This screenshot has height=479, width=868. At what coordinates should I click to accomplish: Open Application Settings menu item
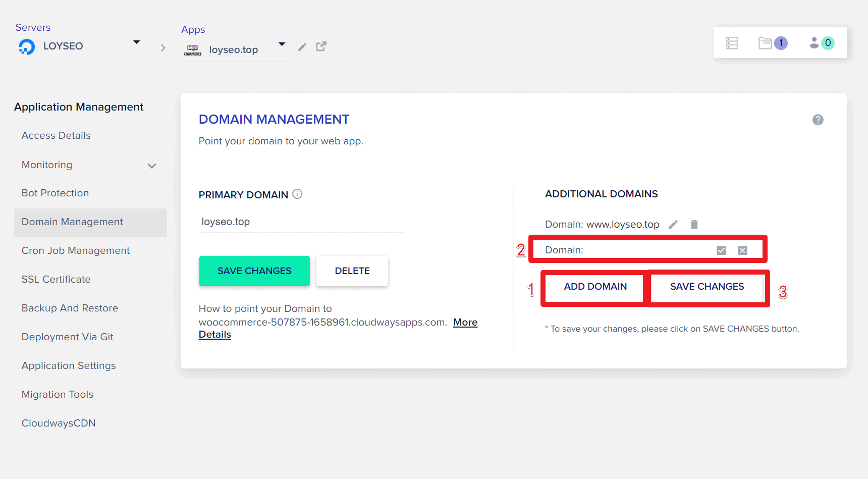69,366
